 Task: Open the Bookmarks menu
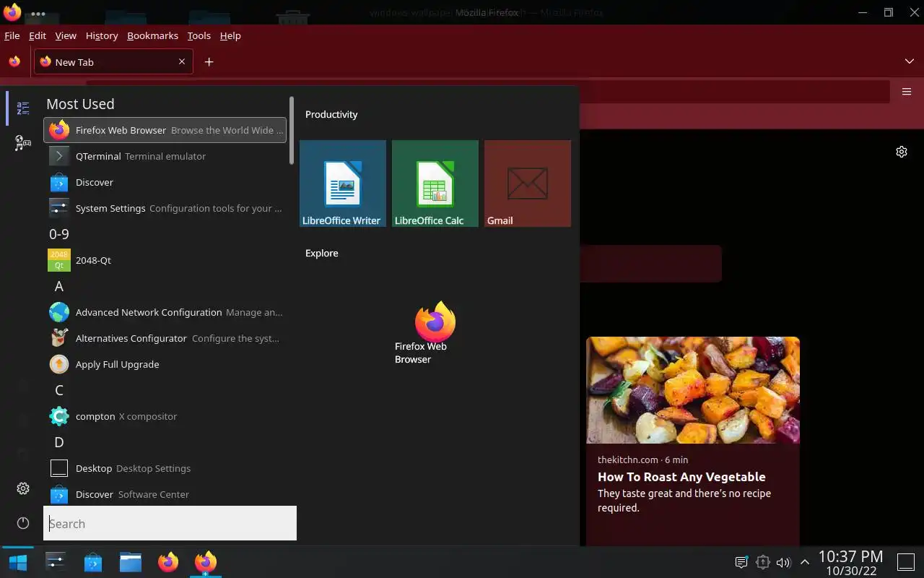[152, 35]
